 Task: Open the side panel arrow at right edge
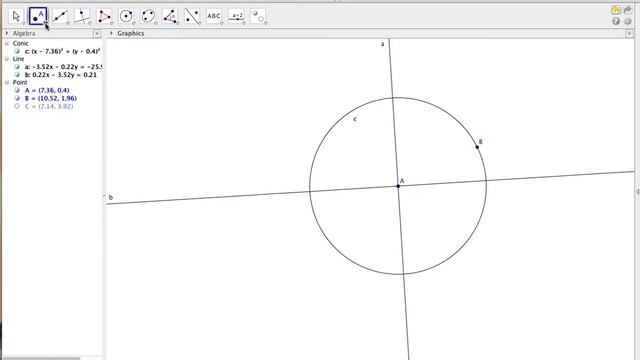coord(637,191)
